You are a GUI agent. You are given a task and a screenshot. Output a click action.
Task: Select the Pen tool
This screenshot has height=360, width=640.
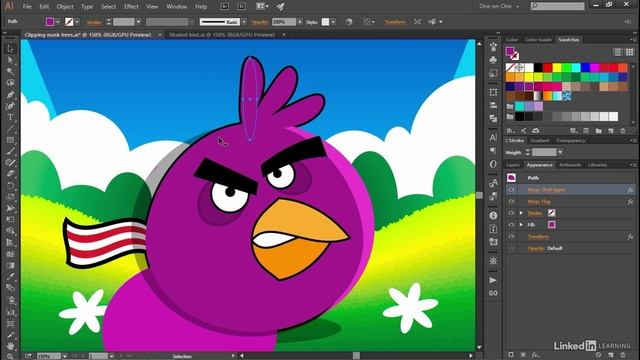(x=11, y=95)
